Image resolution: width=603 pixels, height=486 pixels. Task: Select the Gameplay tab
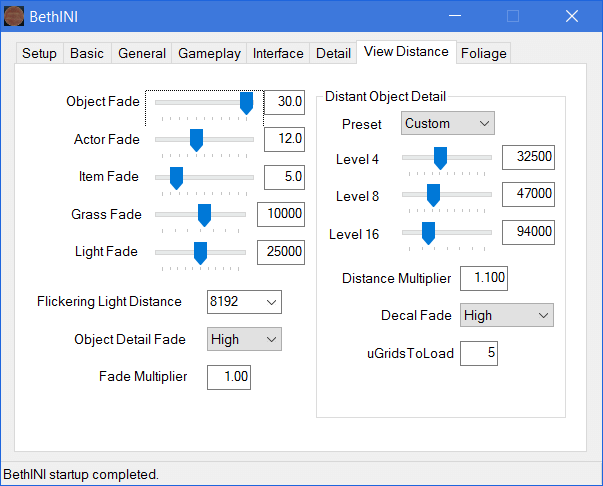click(209, 54)
